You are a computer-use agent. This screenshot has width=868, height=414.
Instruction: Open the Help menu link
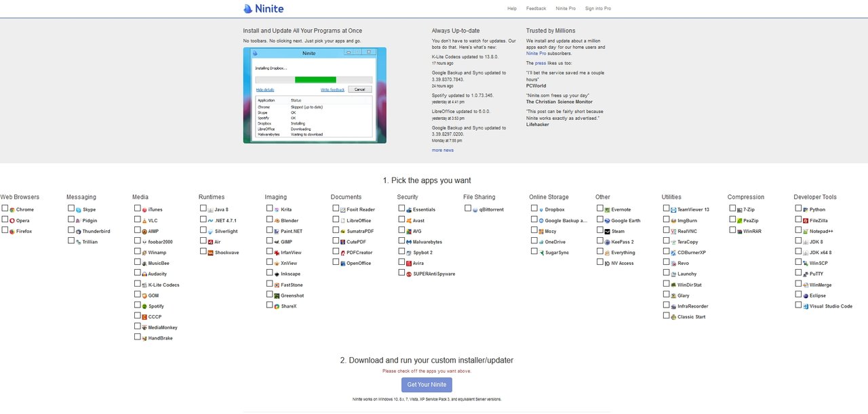coord(512,9)
